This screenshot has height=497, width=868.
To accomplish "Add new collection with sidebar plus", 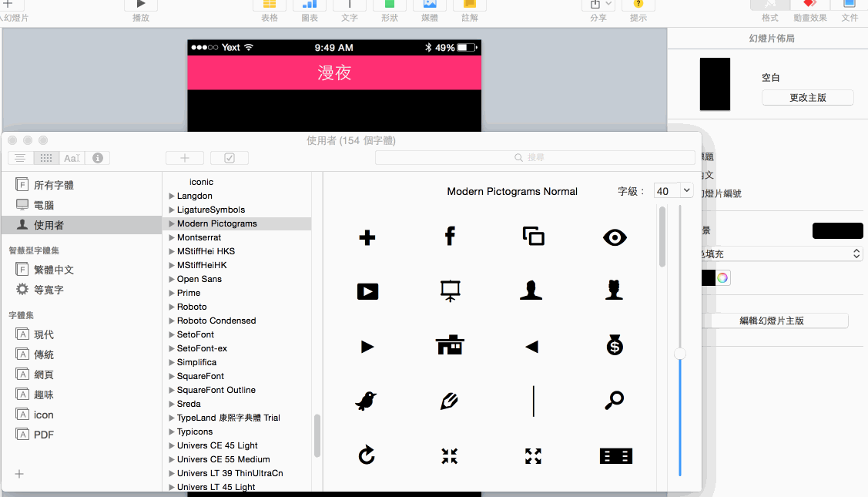I will tap(19, 474).
